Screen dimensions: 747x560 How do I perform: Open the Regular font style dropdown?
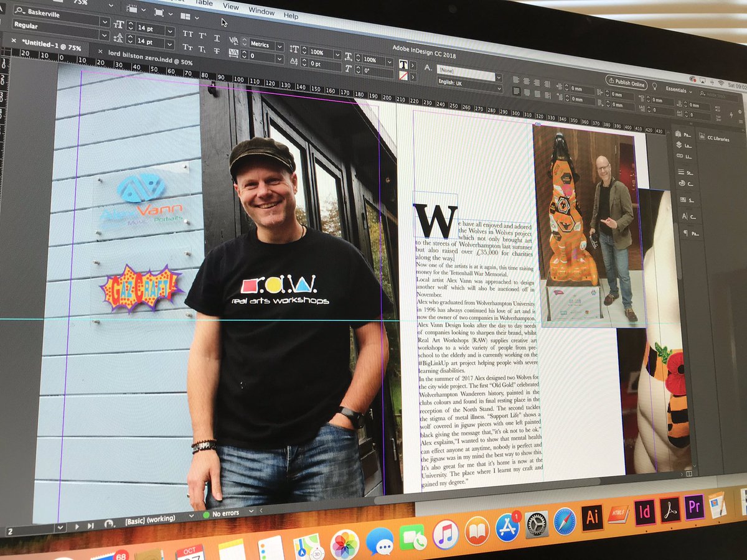coord(104,35)
